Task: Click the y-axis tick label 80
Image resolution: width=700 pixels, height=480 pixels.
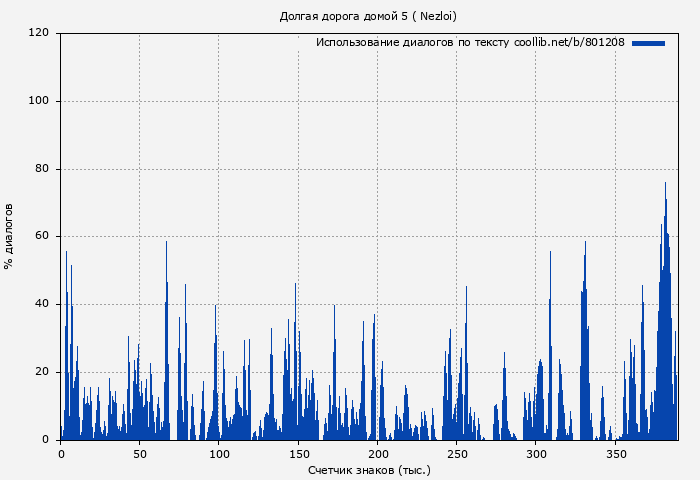Action: coord(42,169)
